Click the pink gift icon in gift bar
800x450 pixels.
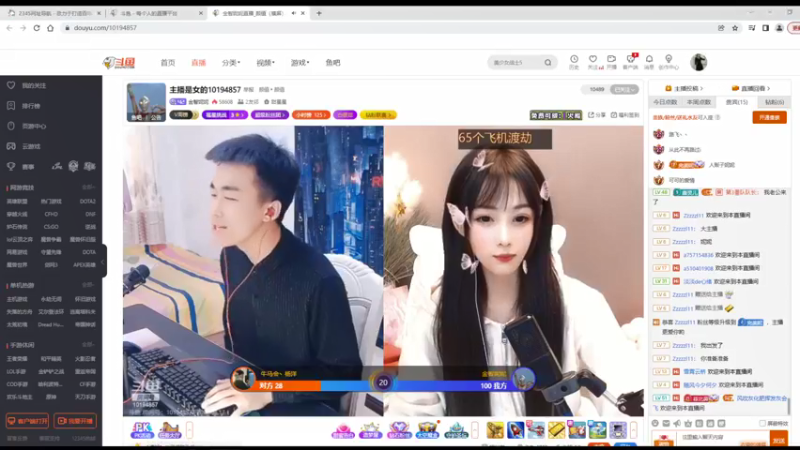tap(342, 430)
